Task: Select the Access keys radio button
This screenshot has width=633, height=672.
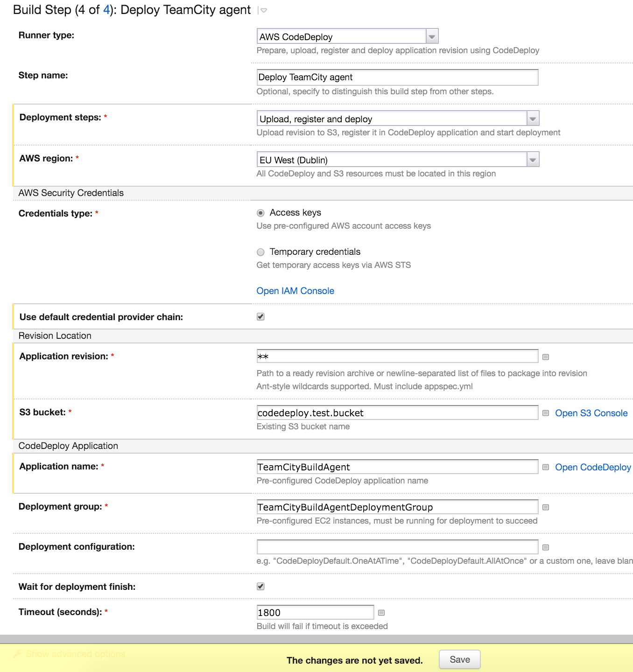Action: click(260, 213)
